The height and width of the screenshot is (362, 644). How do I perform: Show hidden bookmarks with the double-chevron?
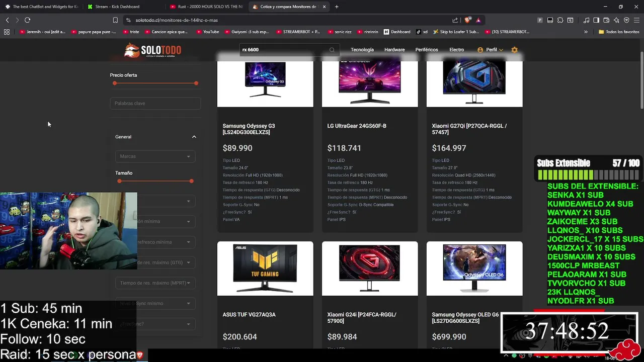586,32
